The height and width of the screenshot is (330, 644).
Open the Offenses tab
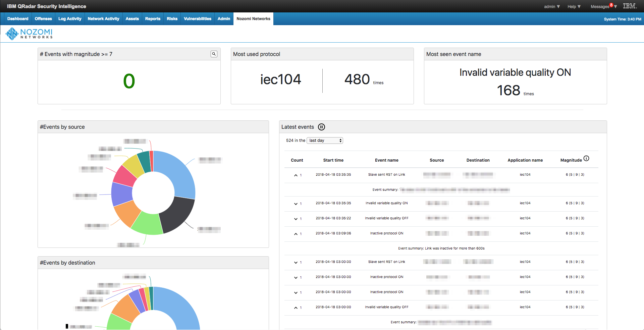43,18
